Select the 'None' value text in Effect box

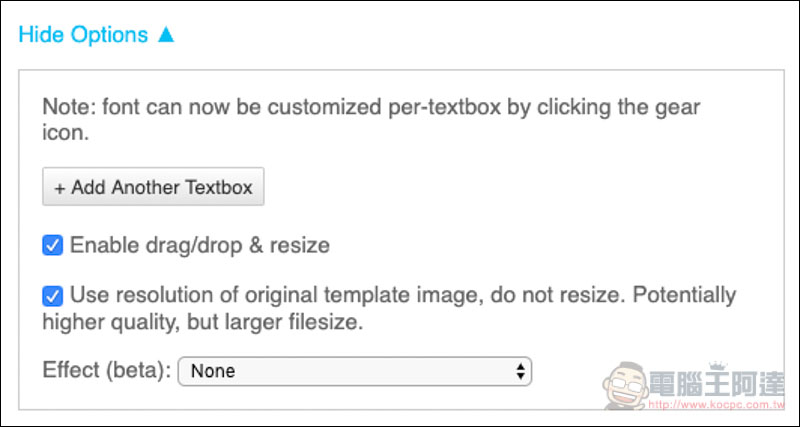tap(213, 371)
